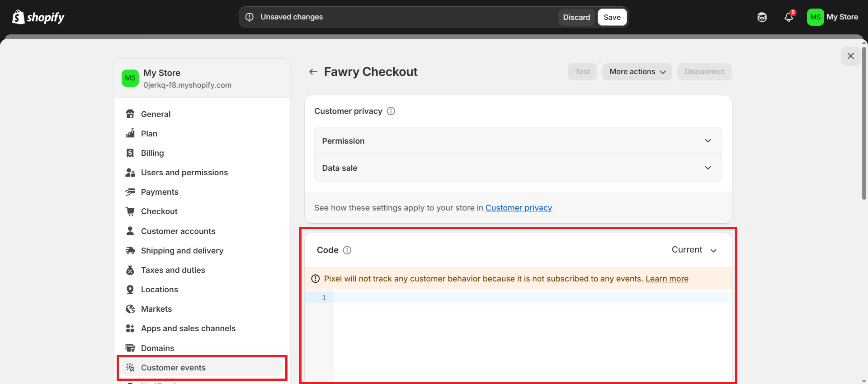Screen dimensions: 868x384
Task: Open General settings
Action: (x=202, y=114)
